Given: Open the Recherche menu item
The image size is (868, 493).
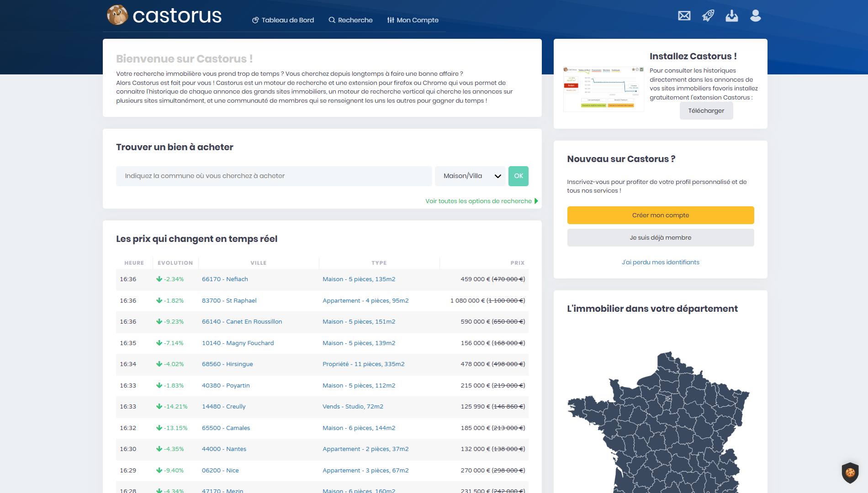Looking at the screenshot, I should tap(350, 20).
